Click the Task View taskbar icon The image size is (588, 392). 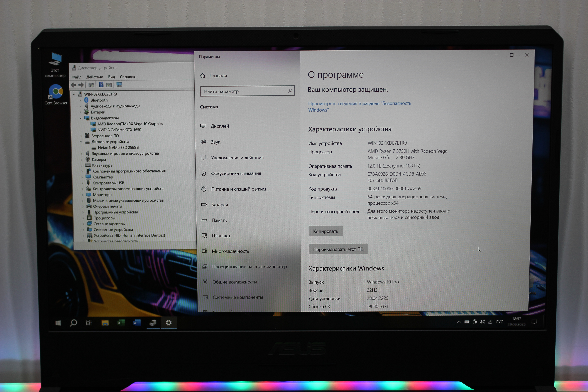coord(89,323)
